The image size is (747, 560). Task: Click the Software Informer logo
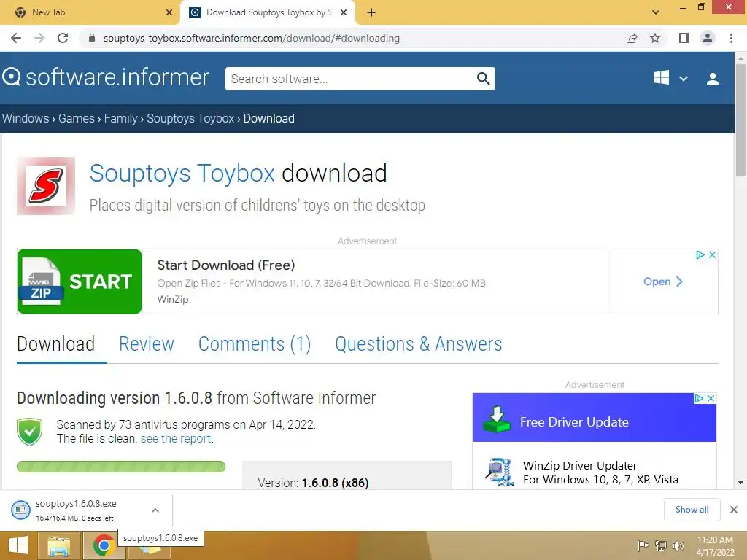(x=106, y=77)
